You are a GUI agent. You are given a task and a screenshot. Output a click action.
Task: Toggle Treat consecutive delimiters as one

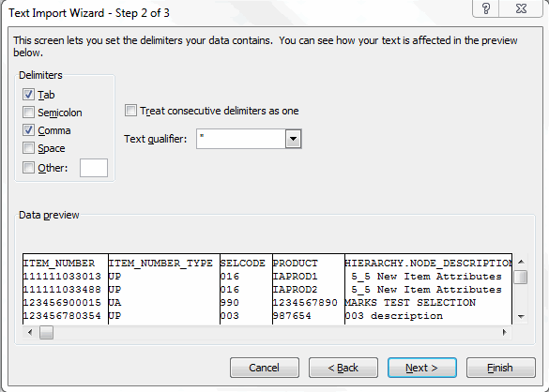click(x=130, y=111)
